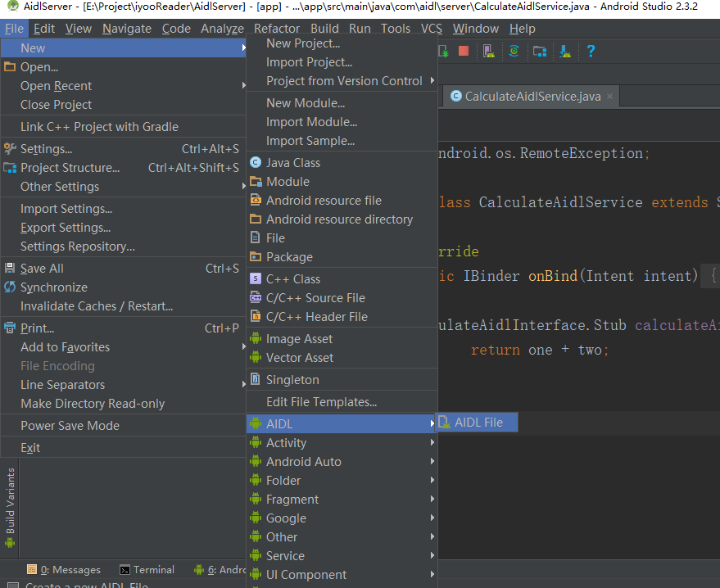Select Link C++ Project with Gradle

(x=123, y=126)
